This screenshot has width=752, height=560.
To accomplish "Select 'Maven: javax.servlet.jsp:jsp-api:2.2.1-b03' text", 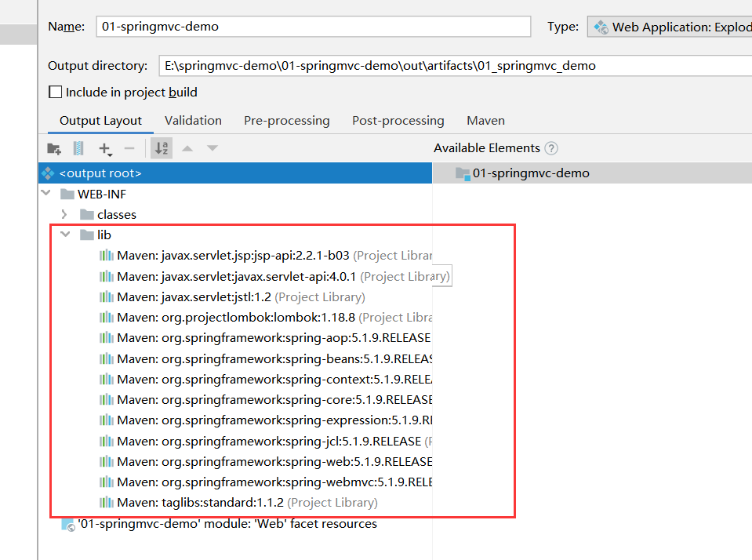I will click(x=233, y=255).
